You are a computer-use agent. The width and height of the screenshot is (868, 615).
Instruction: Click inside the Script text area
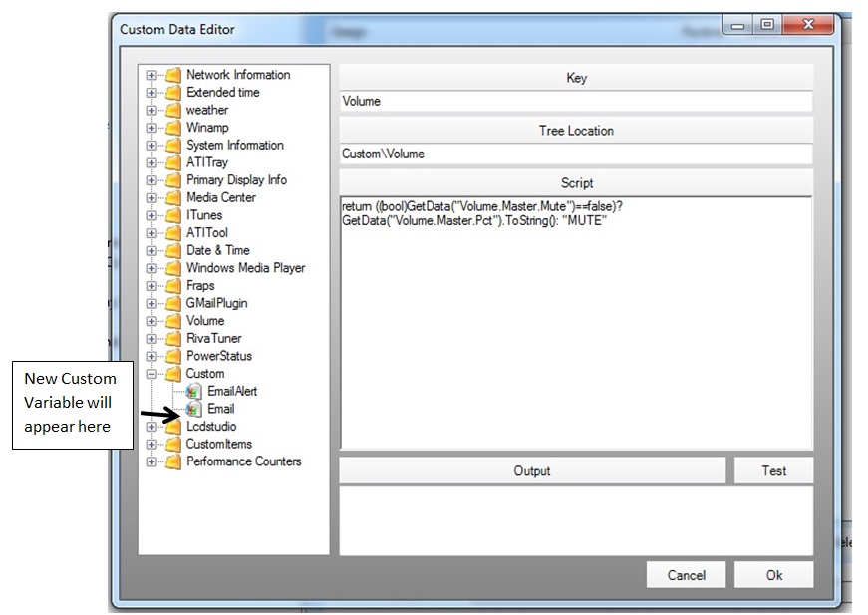tap(576, 323)
